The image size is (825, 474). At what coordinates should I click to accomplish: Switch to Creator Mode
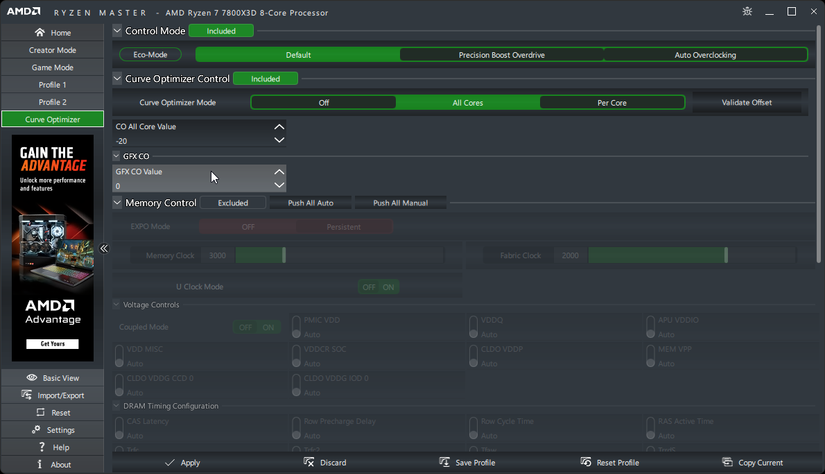53,50
